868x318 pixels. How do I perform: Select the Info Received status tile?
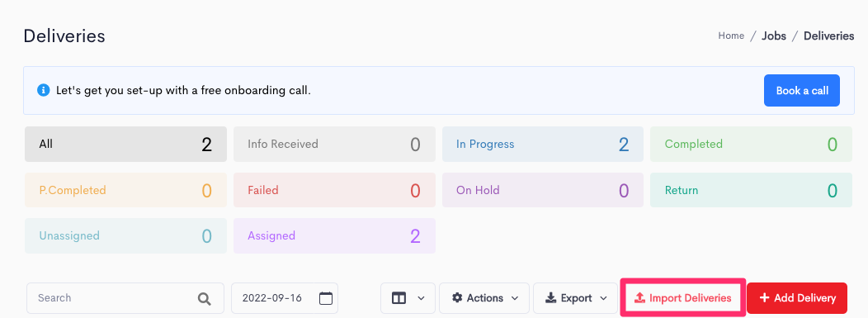(334, 144)
